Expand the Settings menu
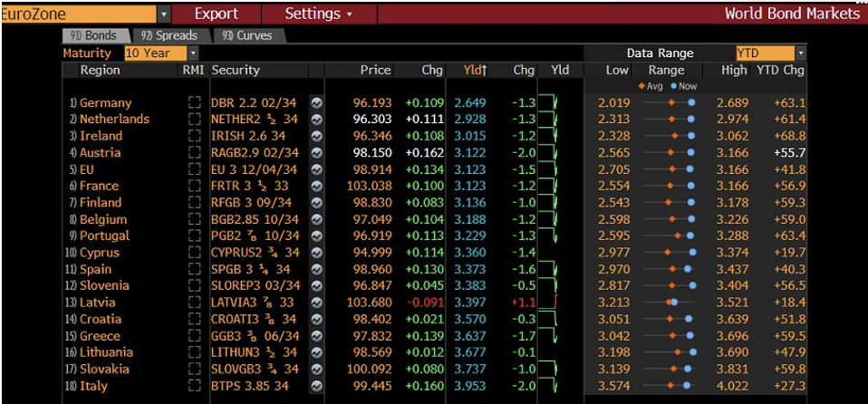This screenshot has width=868, height=404. 318,14
